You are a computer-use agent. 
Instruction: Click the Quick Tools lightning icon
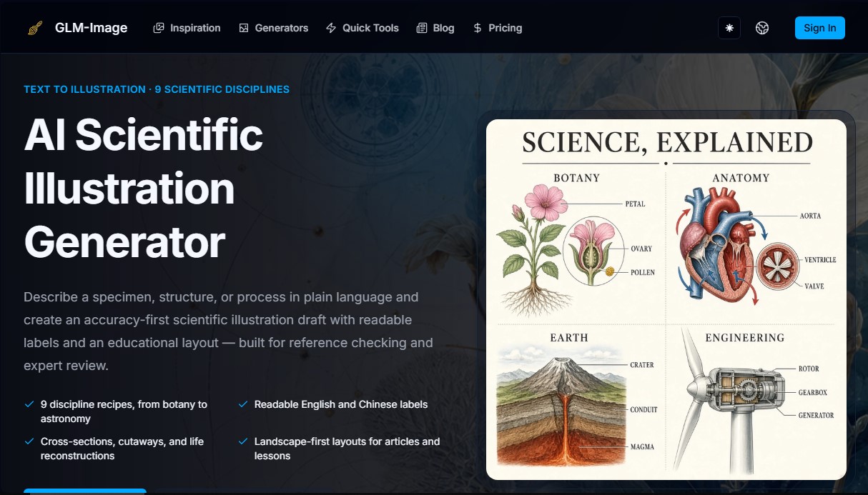click(x=331, y=28)
